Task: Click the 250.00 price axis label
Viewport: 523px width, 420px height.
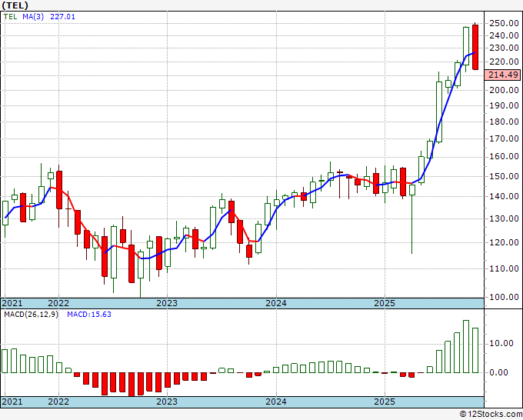Action: pyautogui.click(x=504, y=23)
